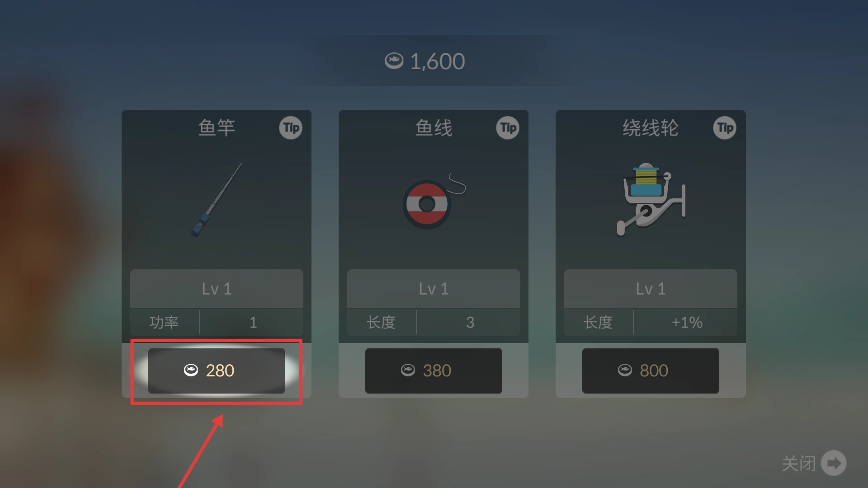Select the 鱼竿 card title
Image resolution: width=868 pixels, height=488 pixels.
click(x=217, y=128)
